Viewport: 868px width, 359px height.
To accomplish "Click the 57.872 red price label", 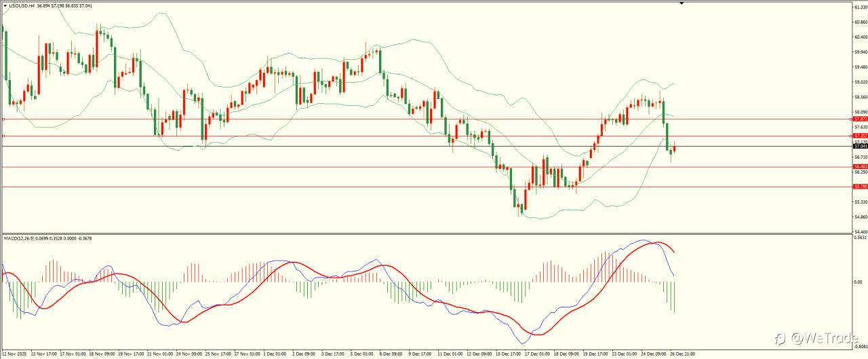I will [x=861, y=119].
